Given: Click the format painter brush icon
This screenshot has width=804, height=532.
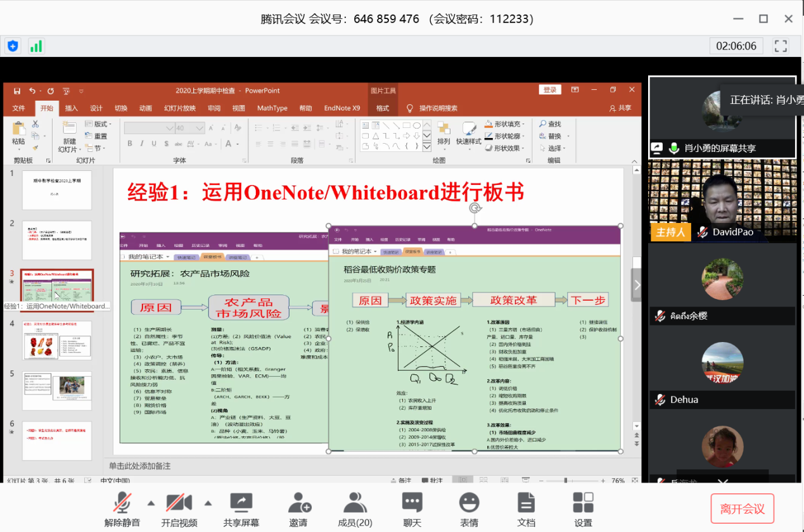Looking at the screenshot, I should click(35, 148).
